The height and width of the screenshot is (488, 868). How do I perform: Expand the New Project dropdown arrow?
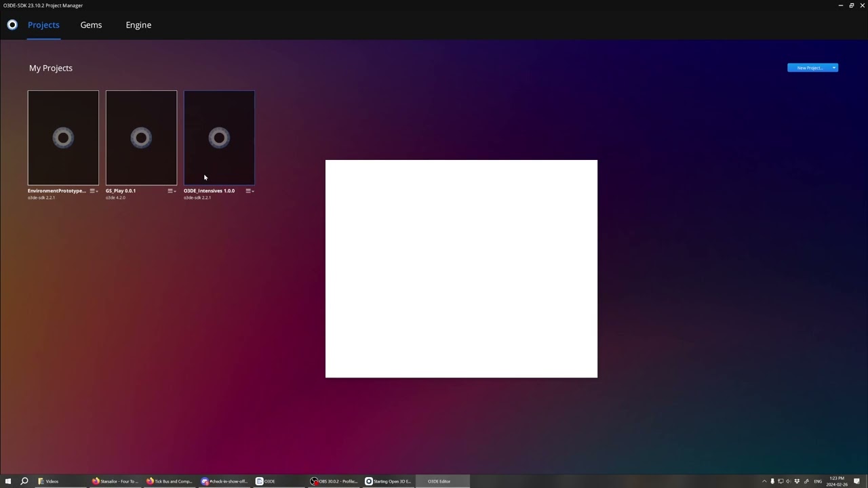[834, 68]
